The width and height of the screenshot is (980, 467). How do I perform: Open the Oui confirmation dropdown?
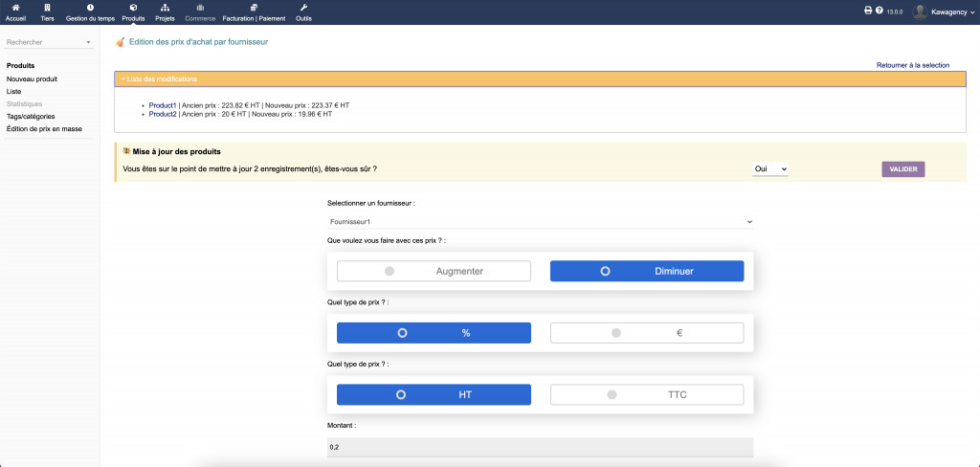coord(769,169)
